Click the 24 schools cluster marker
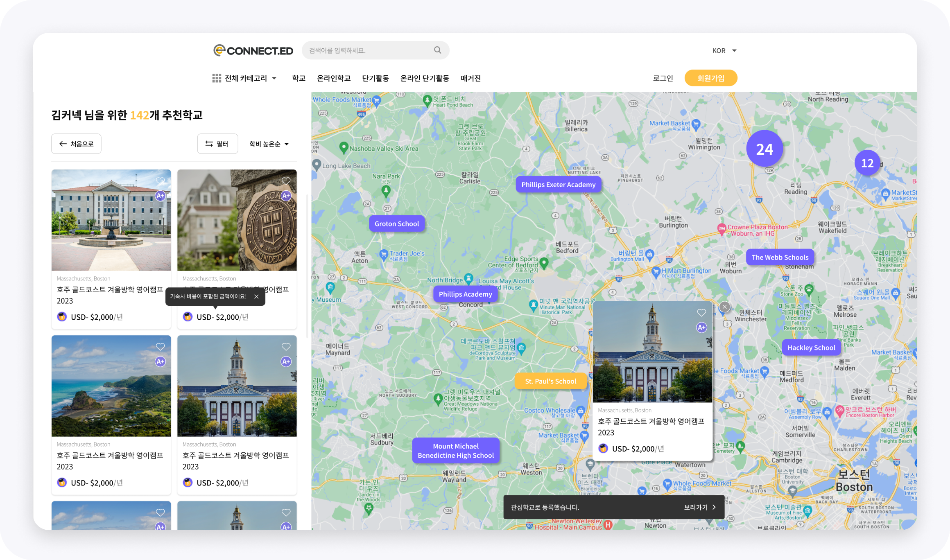The width and height of the screenshot is (950, 560). click(765, 149)
